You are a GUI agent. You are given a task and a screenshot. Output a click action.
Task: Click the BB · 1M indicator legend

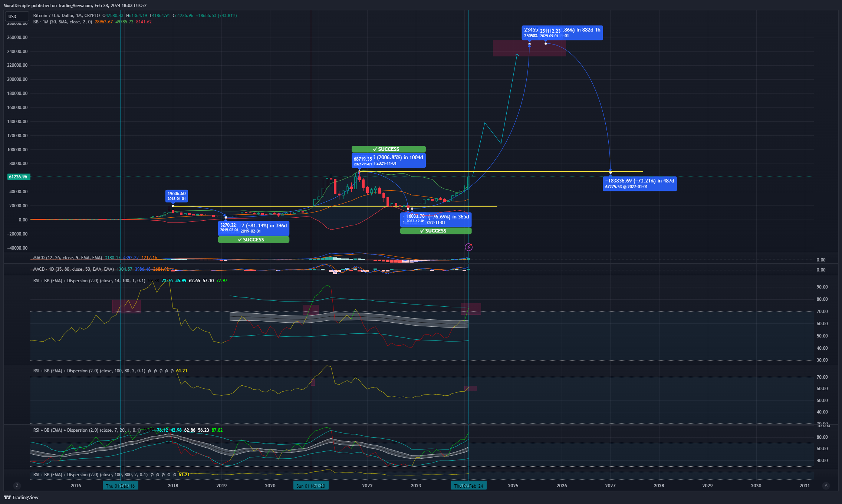pos(63,22)
